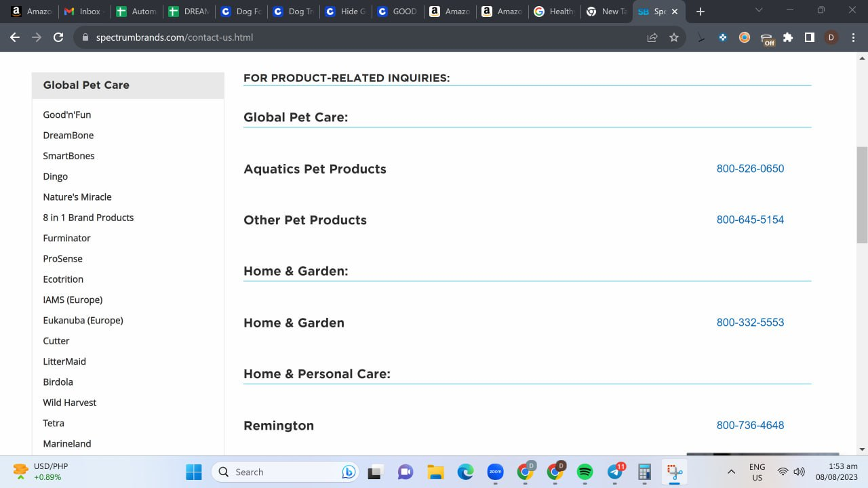Click the page's vertical scrollbar thumb

coord(862,195)
